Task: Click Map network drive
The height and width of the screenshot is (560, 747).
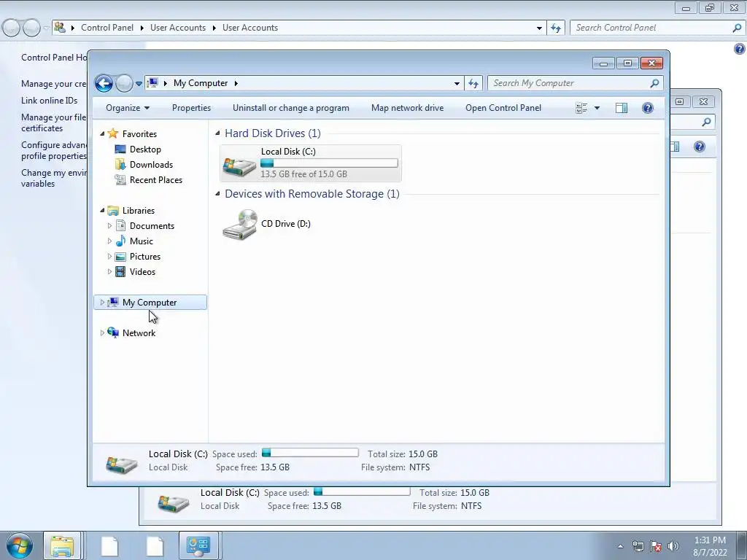Action: tap(407, 108)
